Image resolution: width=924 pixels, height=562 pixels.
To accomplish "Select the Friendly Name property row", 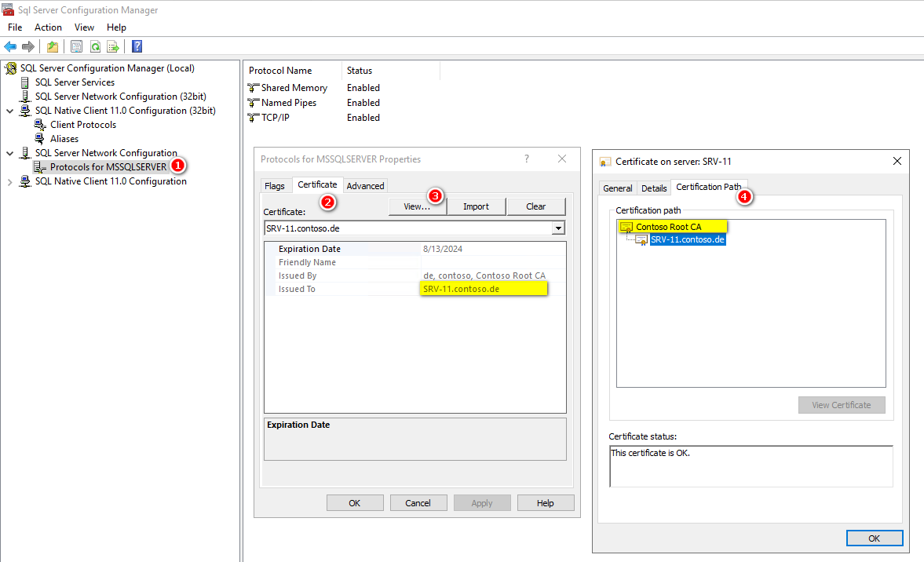I will click(x=415, y=262).
